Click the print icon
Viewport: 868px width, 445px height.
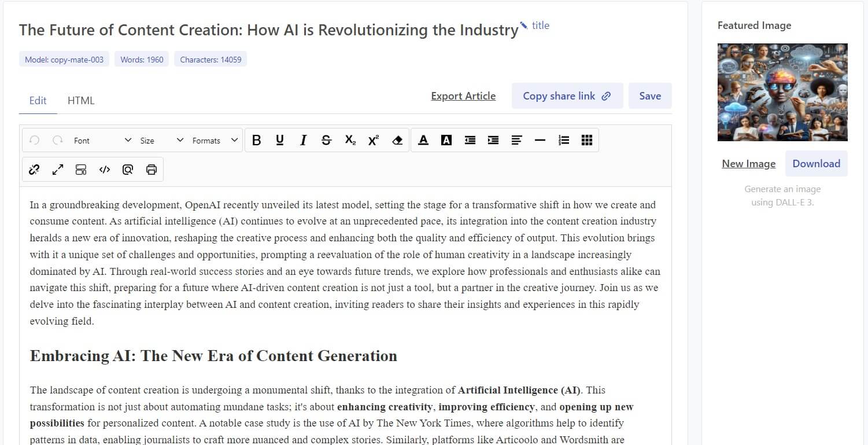tap(152, 170)
